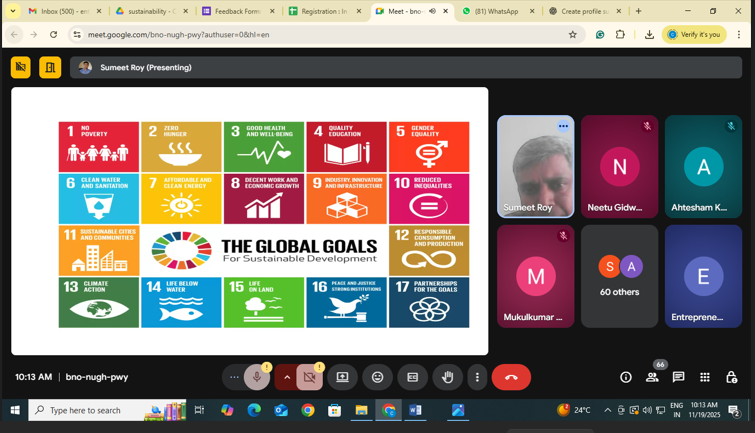Expand the audio/video settings up arrow

[x=286, y=377]
